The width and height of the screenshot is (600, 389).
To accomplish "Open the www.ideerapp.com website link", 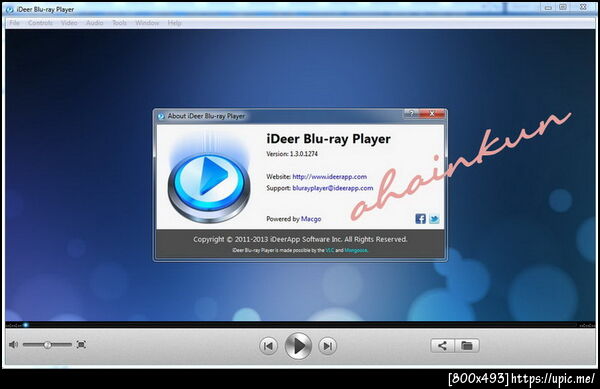I will (329, 177).
